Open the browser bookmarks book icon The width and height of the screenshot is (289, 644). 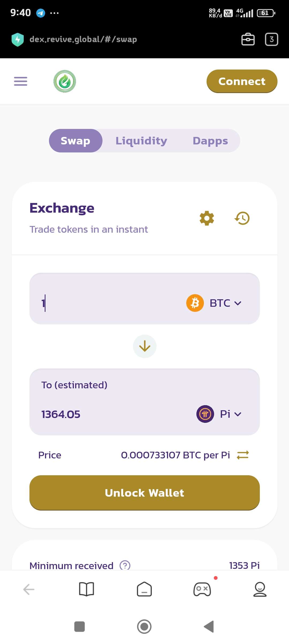pyautogui.click(x=86, y=589)
